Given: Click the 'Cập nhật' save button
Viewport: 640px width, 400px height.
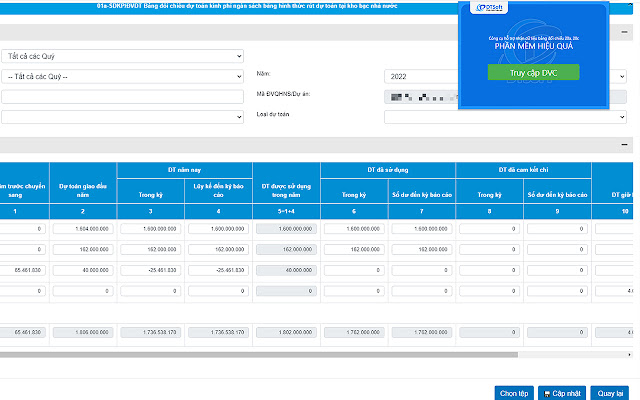Looking at the screenshot, I should (562, 393).
